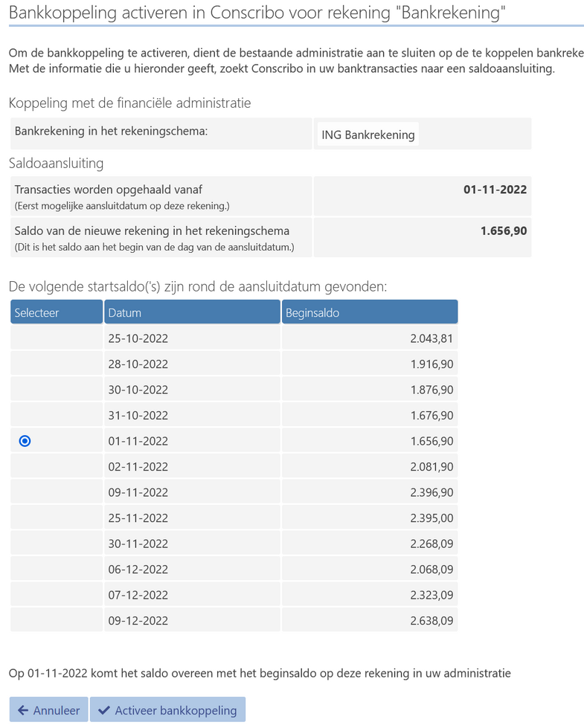Image resolution: width=584 pixels, height=728 pixels.
Task: Click the ING Bankrekening account field
Action: pyautogui.click(x=368, y=135)
